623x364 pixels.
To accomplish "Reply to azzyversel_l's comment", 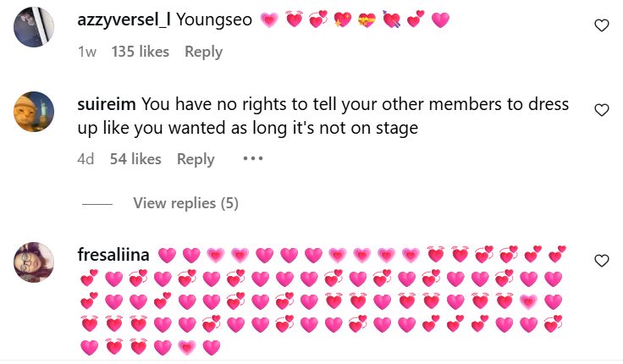I will 203,52.
